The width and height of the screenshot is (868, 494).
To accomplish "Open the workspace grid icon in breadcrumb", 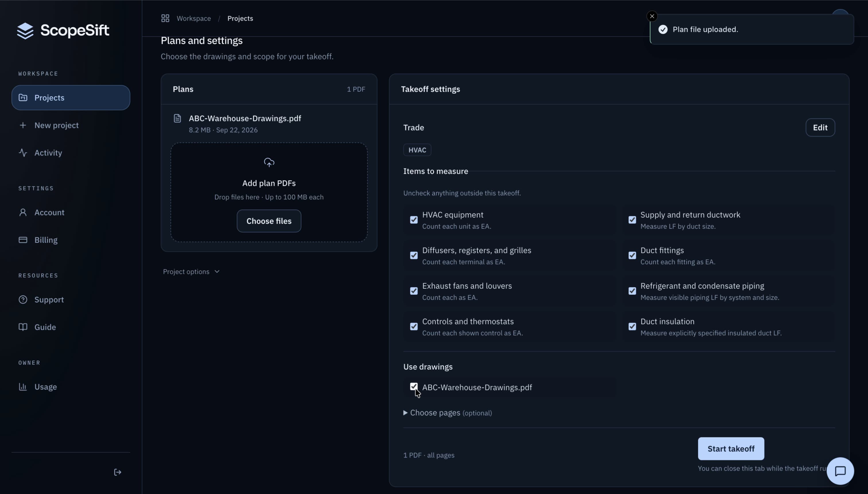I will click(x=165, y=18).
